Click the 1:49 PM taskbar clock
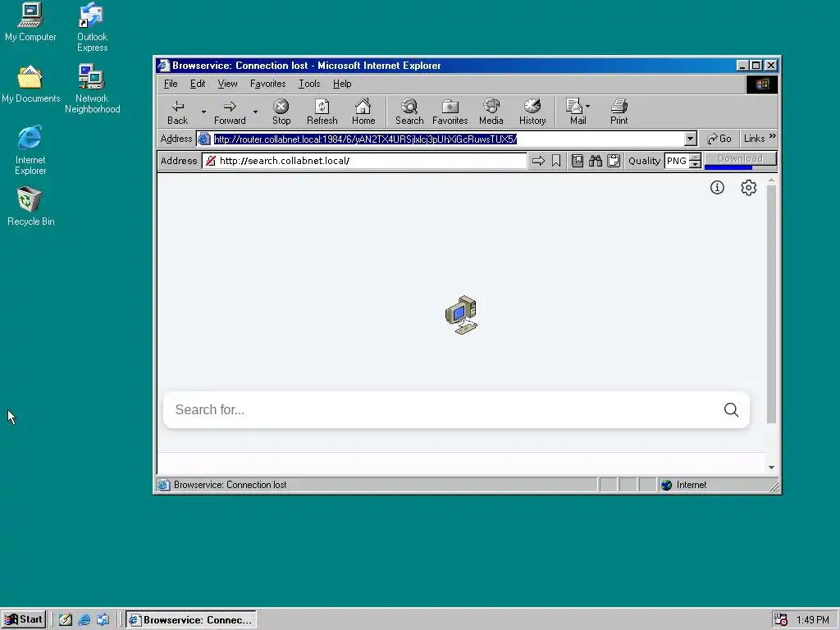The height and width of the screenshot is (630, 840). click(x=812, y=620)
